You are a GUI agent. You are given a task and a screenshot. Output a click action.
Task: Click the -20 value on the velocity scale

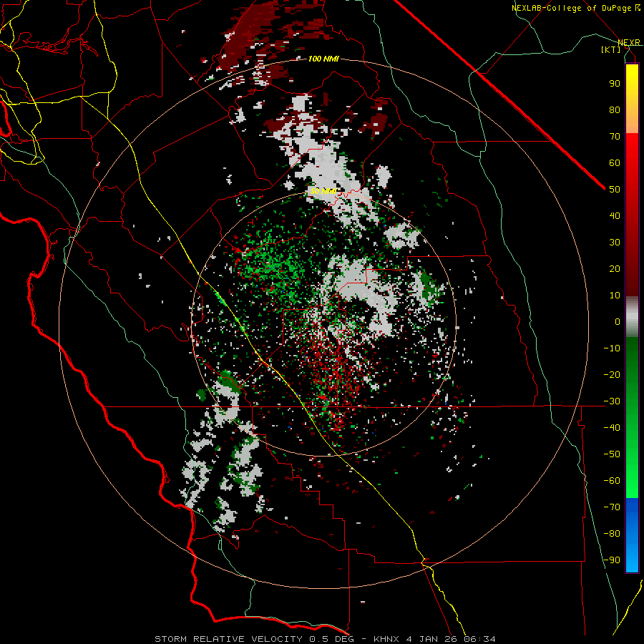coord(612,374)
